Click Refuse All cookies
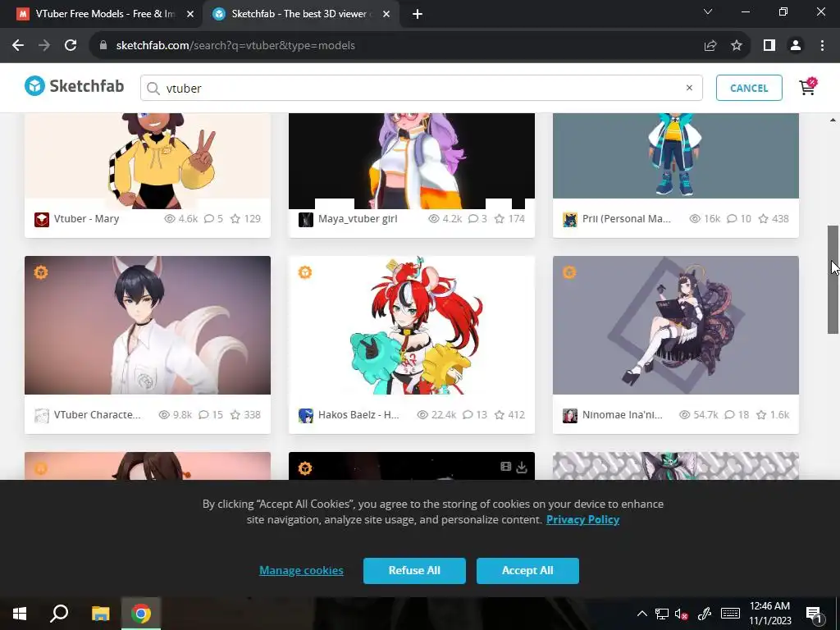The height and width of the screenshot is (630, 840). 414,571
